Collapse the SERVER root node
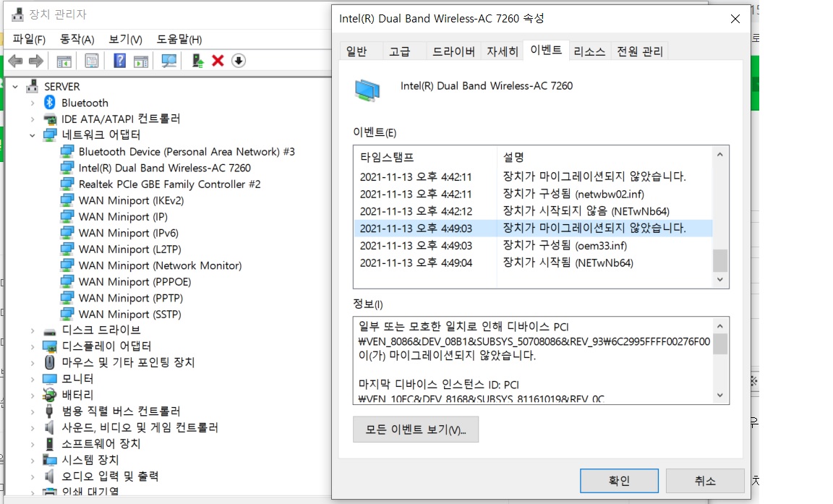 15,87
